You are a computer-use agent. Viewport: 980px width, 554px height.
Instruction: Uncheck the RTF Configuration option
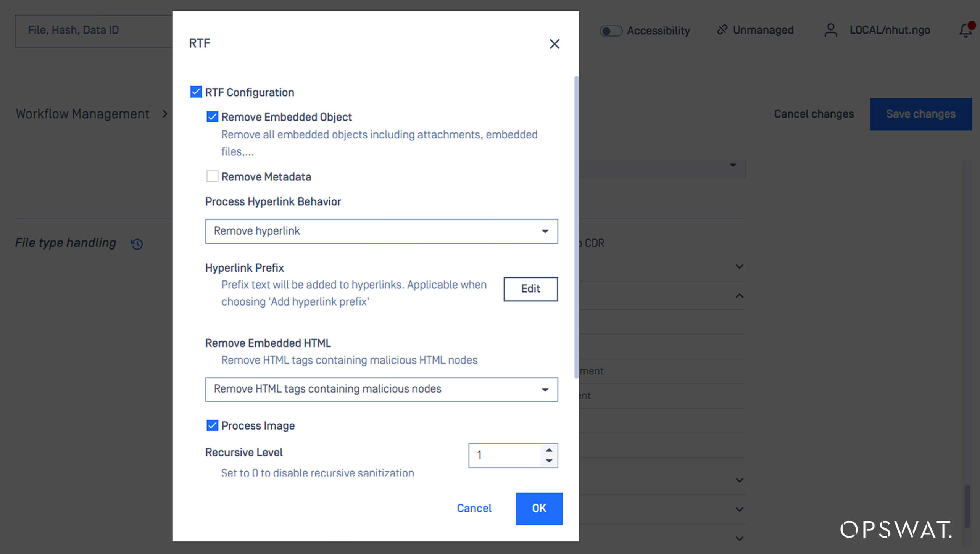tap(195, 92)
